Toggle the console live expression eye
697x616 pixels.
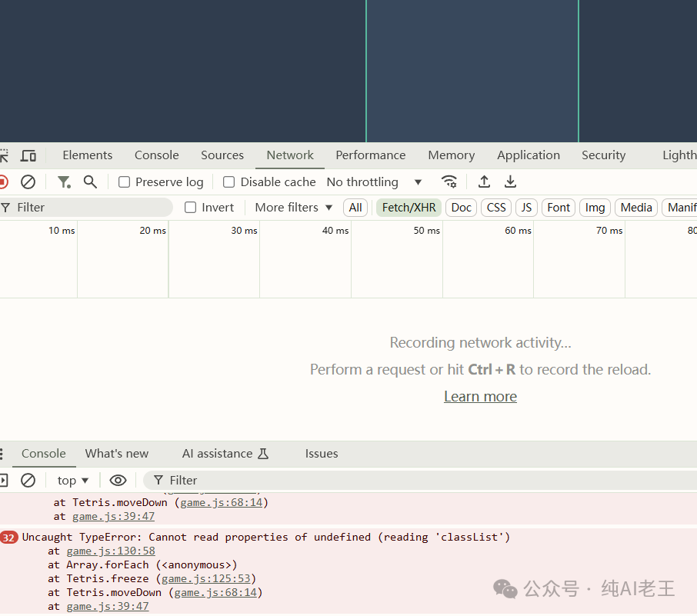pyautogui.click(x=118, y=480)
